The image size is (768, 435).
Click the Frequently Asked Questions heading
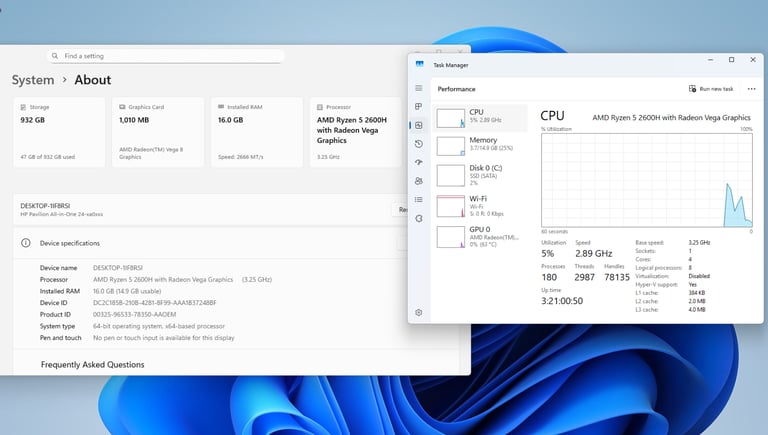coord(93,364)
